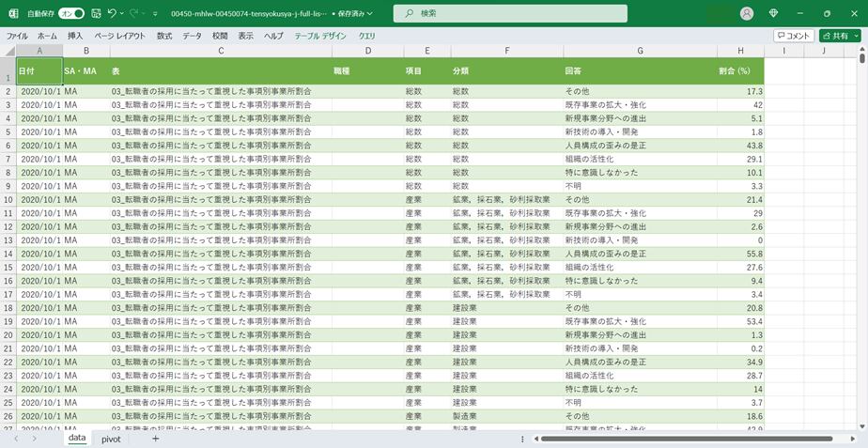Open the データ ribbon tab
The image size is (868, 448).
192,36
